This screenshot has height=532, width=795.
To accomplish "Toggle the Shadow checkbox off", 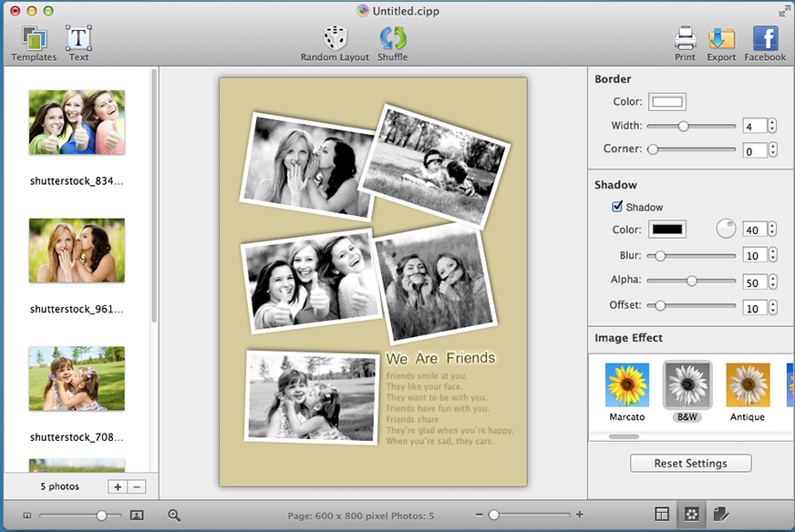I will (616, 207).
